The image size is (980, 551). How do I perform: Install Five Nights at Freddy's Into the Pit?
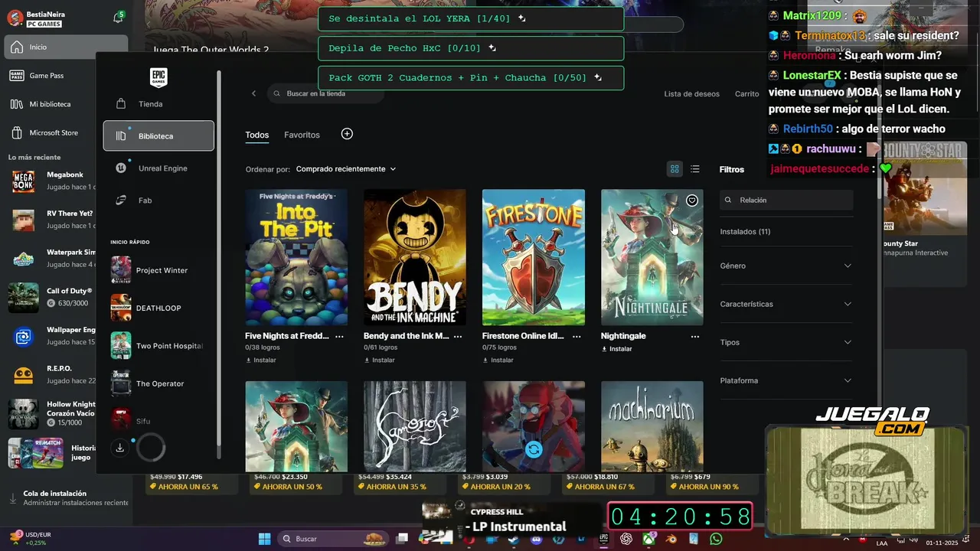coord(261,360)
